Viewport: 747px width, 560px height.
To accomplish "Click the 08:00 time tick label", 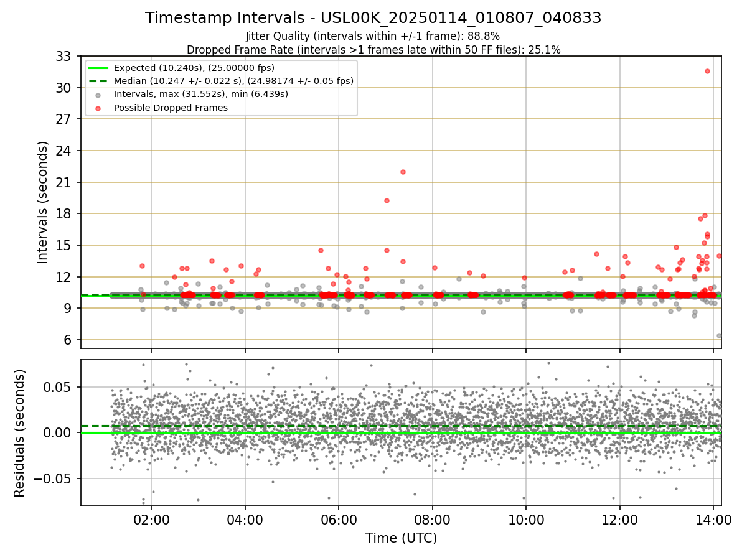I will (433, 519).
